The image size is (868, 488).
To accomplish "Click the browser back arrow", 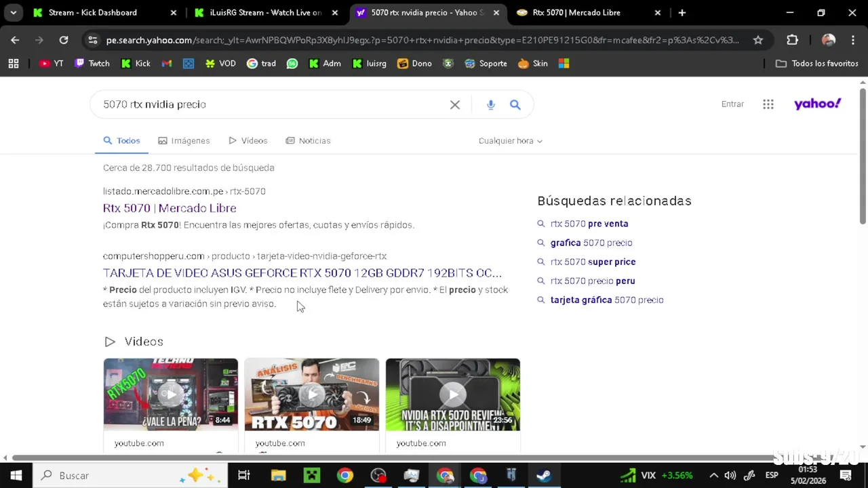I will click(15, 40).
